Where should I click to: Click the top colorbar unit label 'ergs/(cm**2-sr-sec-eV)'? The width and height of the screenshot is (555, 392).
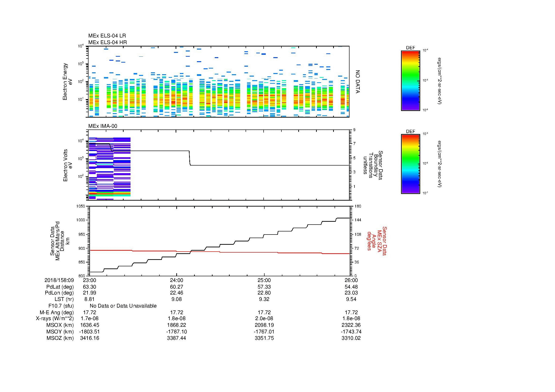440,81
